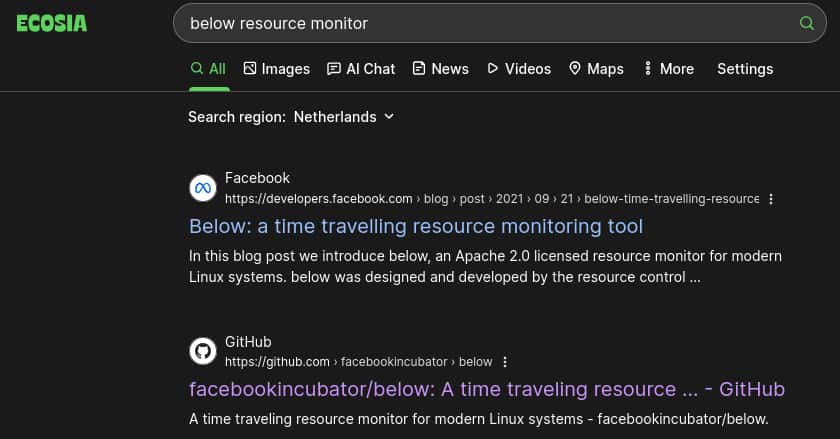Expand the More menu
The image size is (840, 439).
pyautogui.click(x=669, y=69)
